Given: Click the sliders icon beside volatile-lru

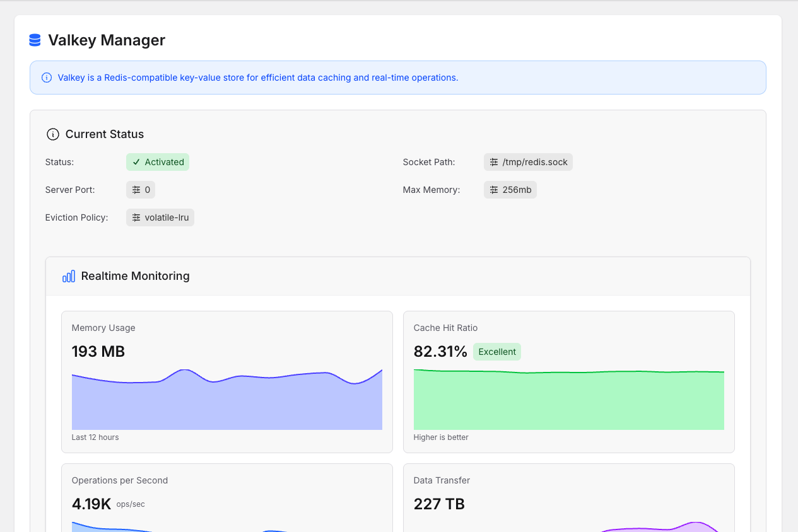Looking at the screenshot, I should tap(136, 217).
